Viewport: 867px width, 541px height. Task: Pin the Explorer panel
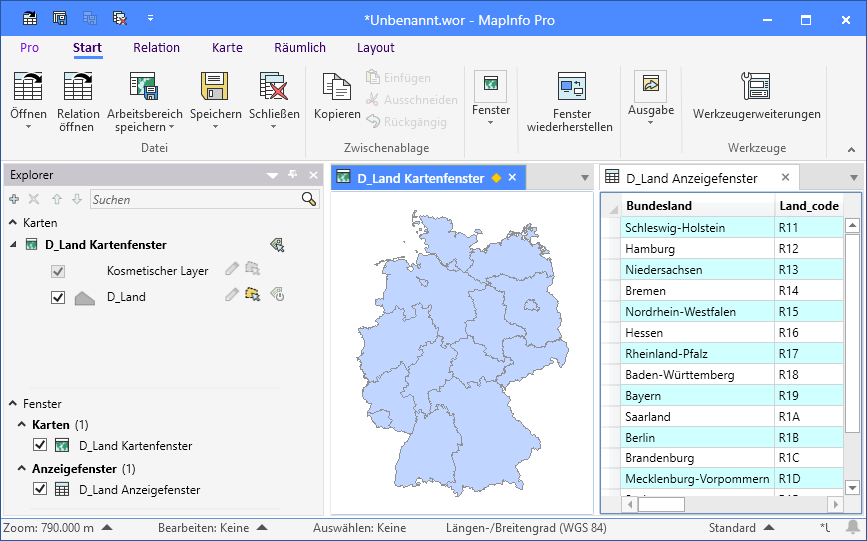pos(293,175)
